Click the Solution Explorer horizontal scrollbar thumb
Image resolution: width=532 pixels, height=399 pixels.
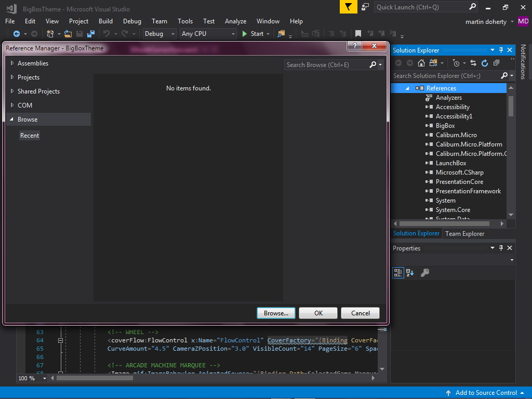[x=444, y=223]
